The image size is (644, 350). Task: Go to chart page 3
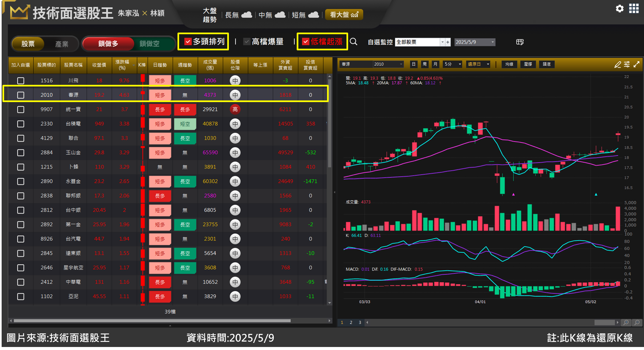click(x=360, y=323)
